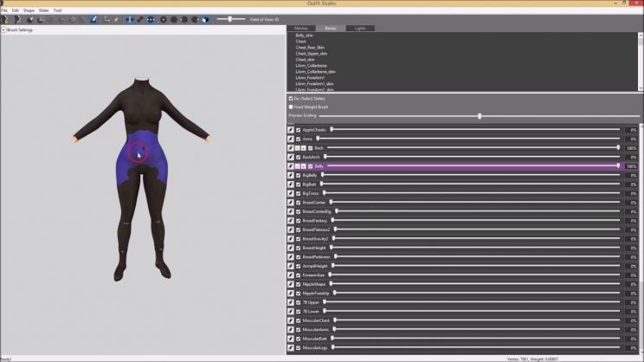
Task: Select Chest_Upper_skin in the bones list
Action: [x=312, y=53]
